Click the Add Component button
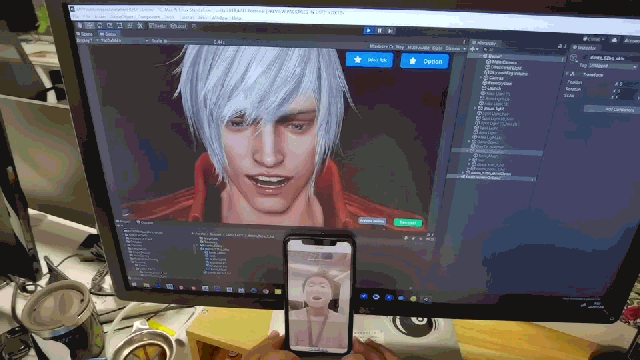The width and height of the screenshot is (640, 360). [611, 109]
